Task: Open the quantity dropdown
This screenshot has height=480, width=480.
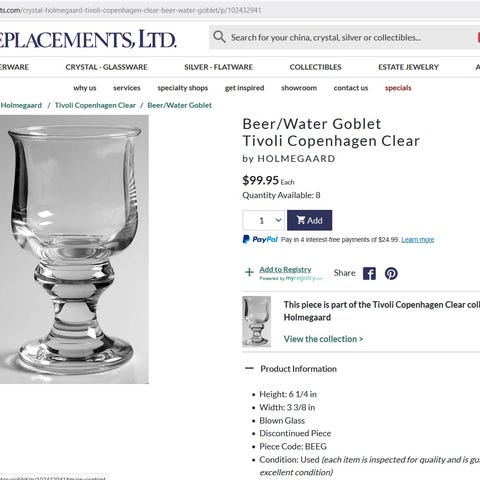Action: click(x=264, y=220)
